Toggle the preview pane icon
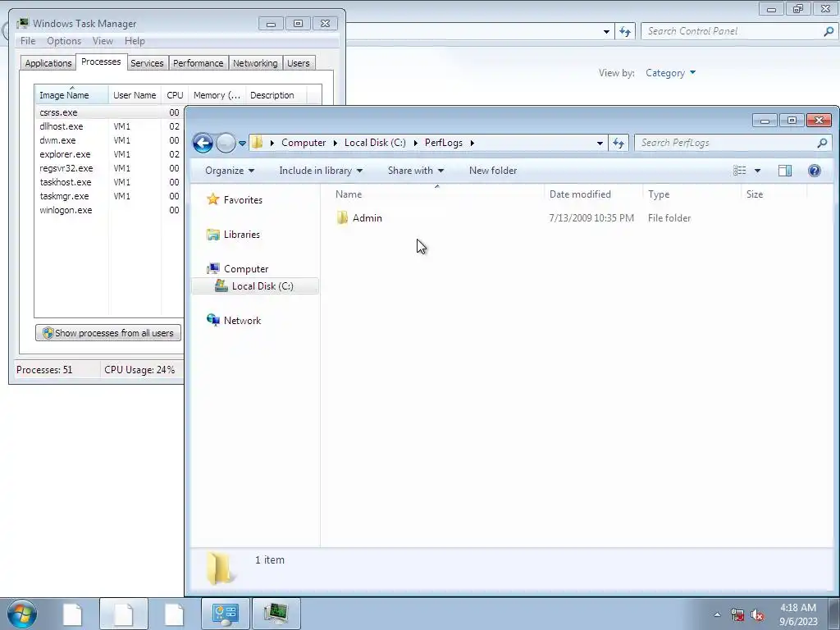840x630 pixels. coord(785,171)
